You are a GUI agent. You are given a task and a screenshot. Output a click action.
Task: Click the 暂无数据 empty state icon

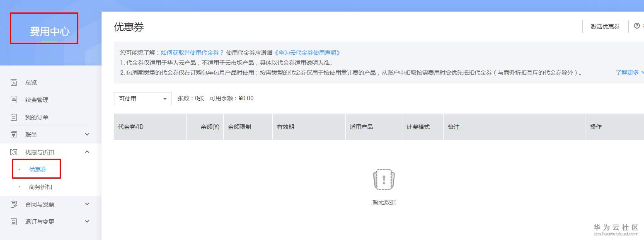click(384, 179)
